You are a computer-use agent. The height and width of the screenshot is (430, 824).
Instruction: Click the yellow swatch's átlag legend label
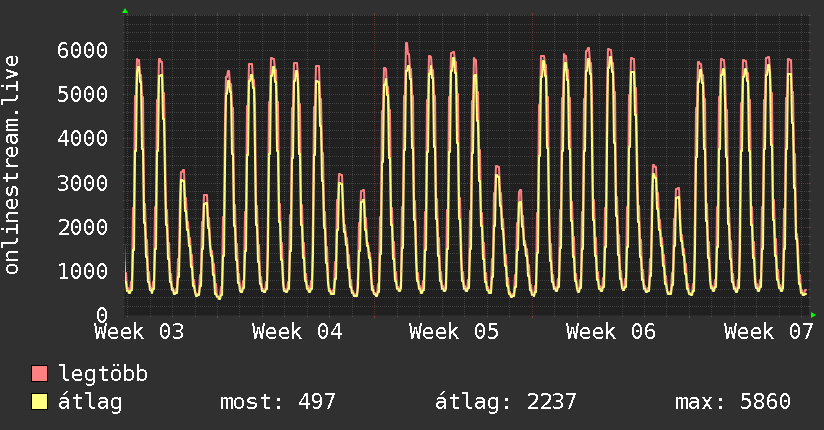[90, 402]
